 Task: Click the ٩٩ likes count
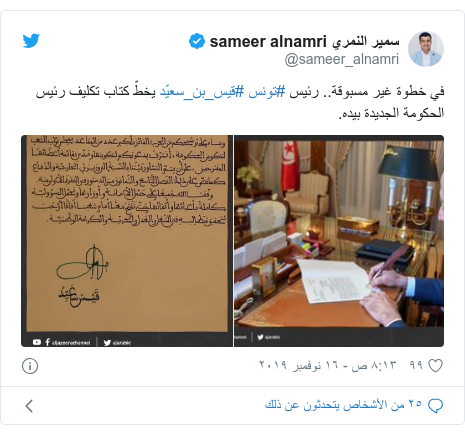pos(416,365)
